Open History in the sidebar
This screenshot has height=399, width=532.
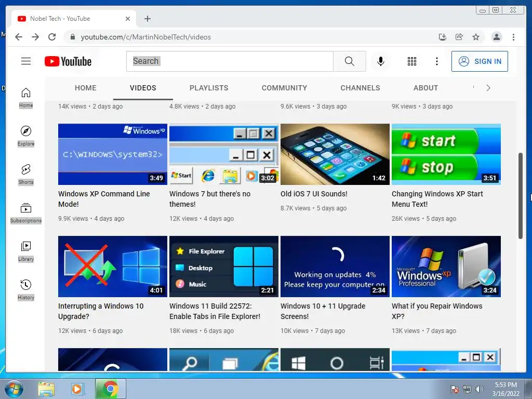[26, 289]
